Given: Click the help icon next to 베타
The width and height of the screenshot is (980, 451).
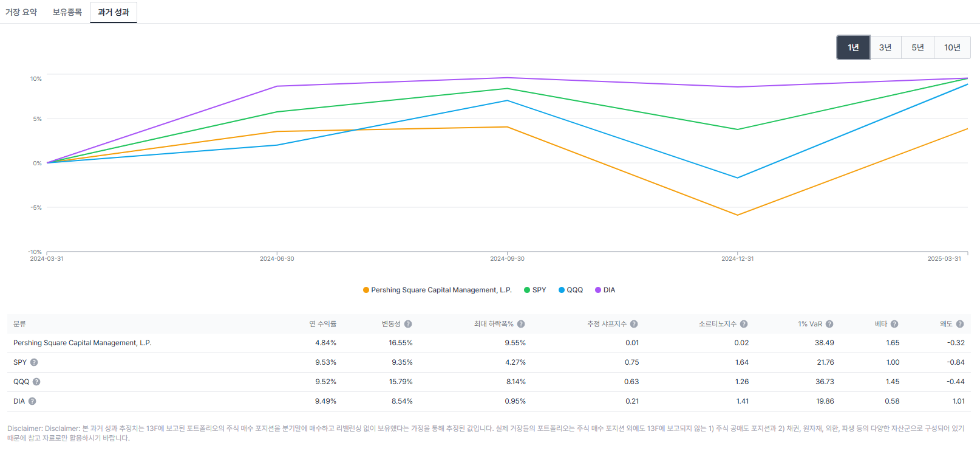Looking at the screenshot, I should (x=894, y=324).
